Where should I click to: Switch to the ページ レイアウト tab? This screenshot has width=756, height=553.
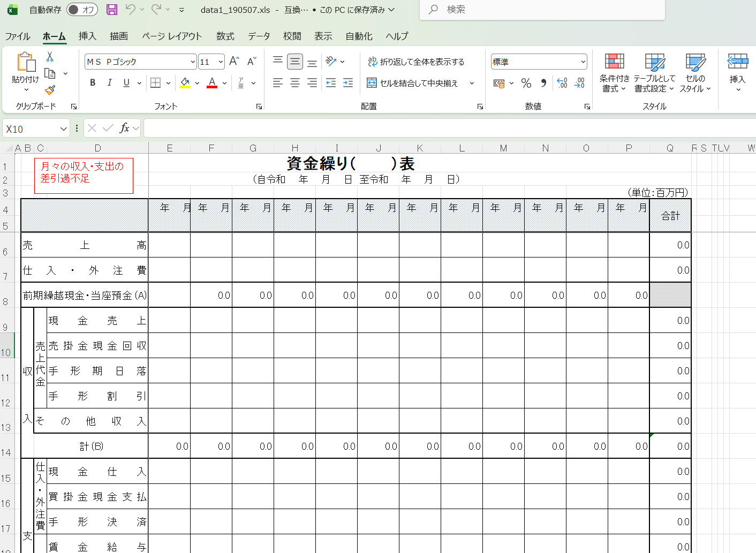[172, 36]
